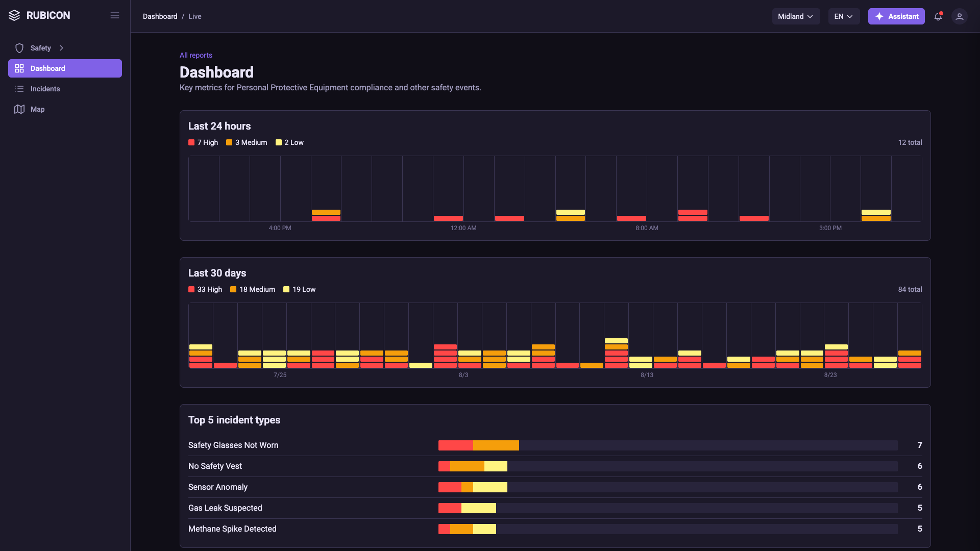This screenshot has width=980, height=551.
Task: Open the user profile avatar icon
Action: 960,16
